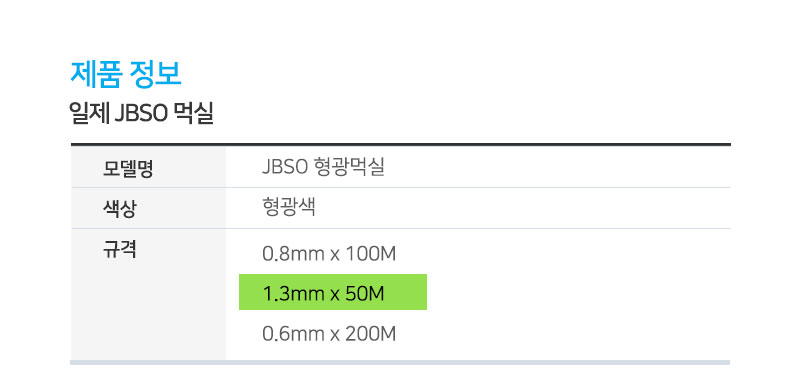Click the 모델명 row label
800x388 pixels.
[128, 168]
